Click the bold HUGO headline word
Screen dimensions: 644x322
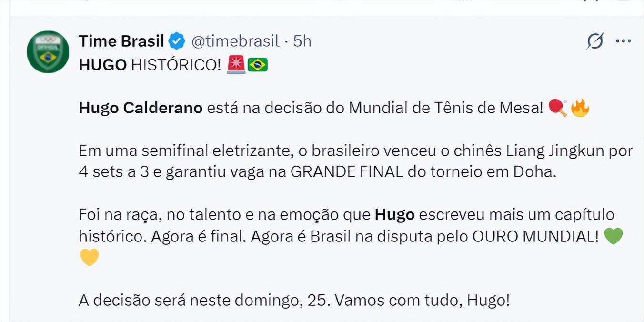[103, 65]
